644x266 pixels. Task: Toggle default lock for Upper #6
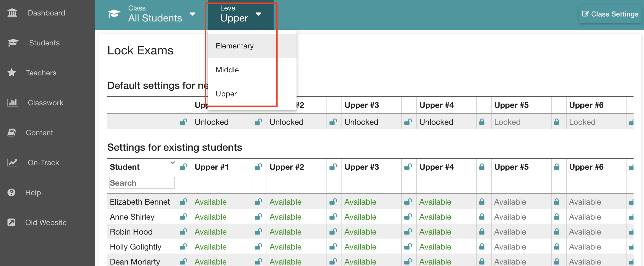(x=556, y=122)
